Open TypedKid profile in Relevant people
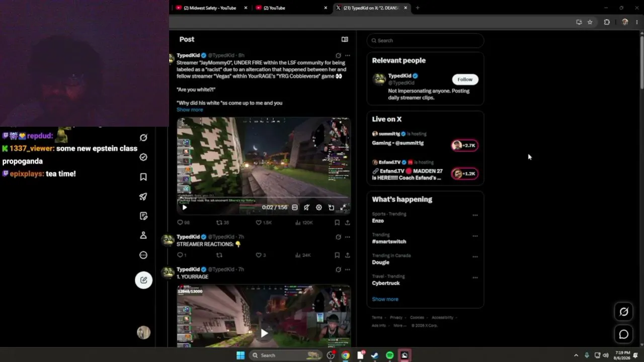 tap(399, 76)
